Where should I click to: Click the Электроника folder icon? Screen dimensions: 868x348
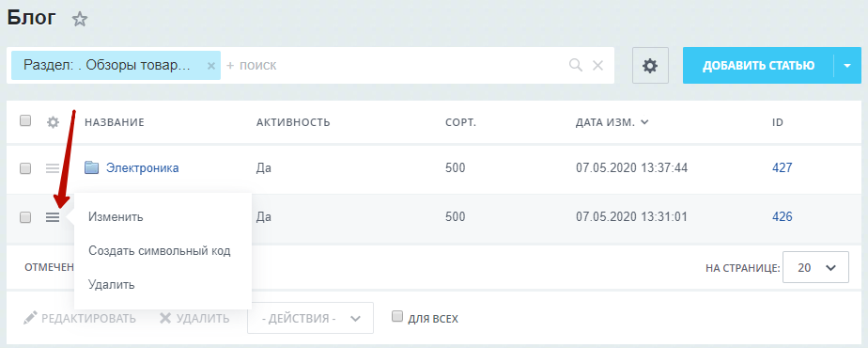(92, 167)
